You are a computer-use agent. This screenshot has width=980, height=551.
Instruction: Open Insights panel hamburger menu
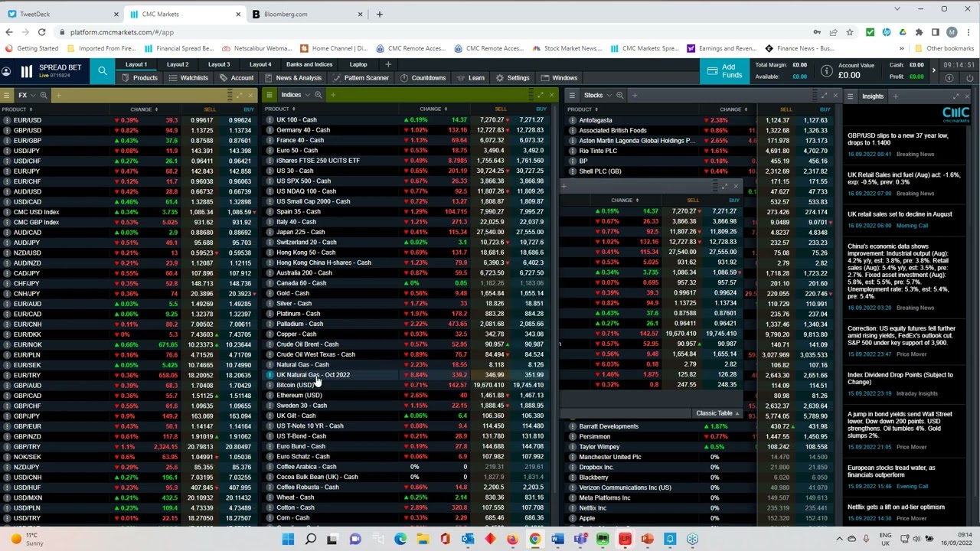point(850,96)
